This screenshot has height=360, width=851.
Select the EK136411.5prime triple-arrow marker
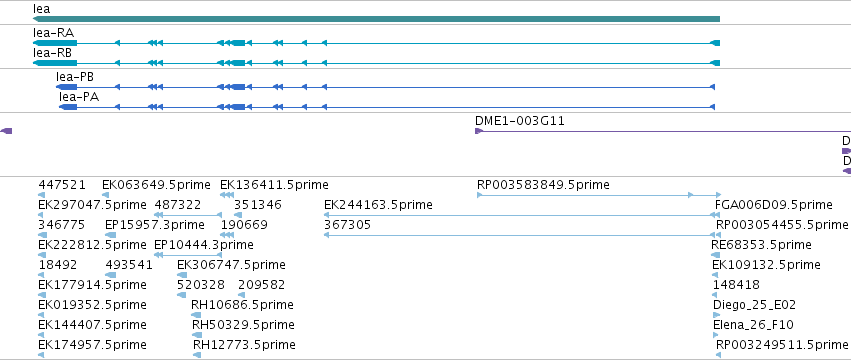point(227,195)
